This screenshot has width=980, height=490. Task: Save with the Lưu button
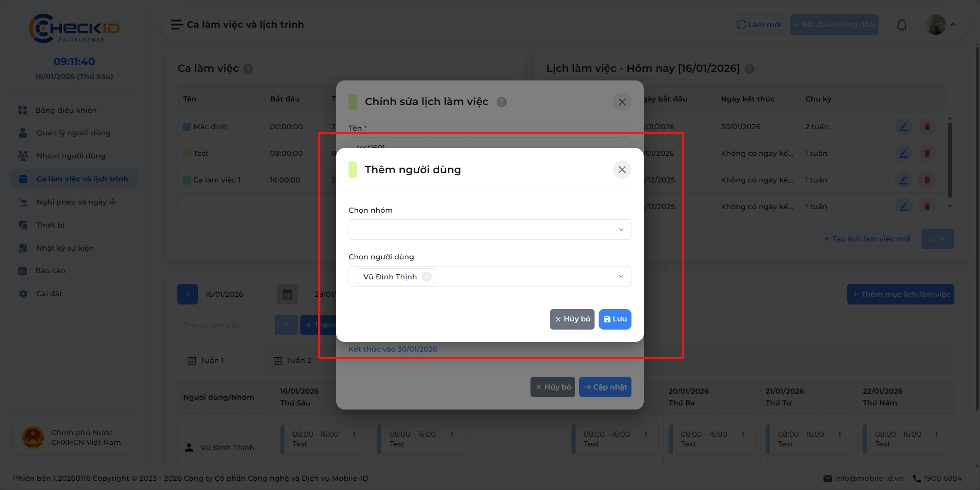(x=615, y=319)
